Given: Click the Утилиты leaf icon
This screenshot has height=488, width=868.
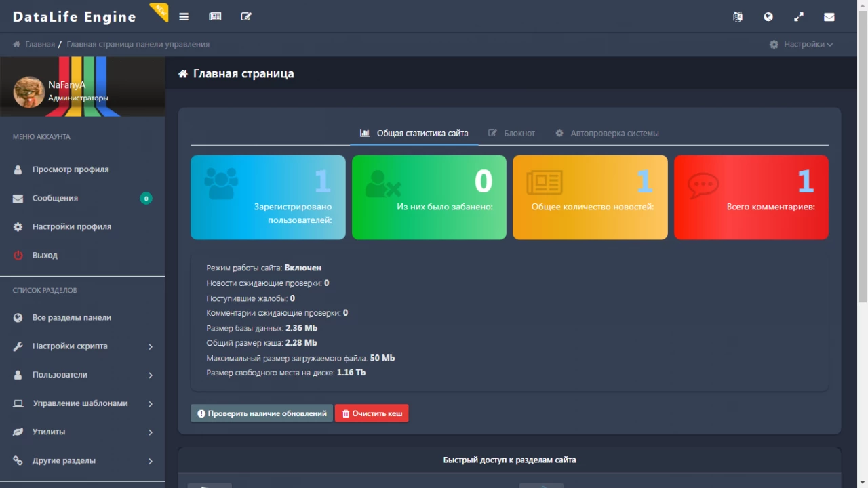Looking at the screenshot, I should [18, 432].
